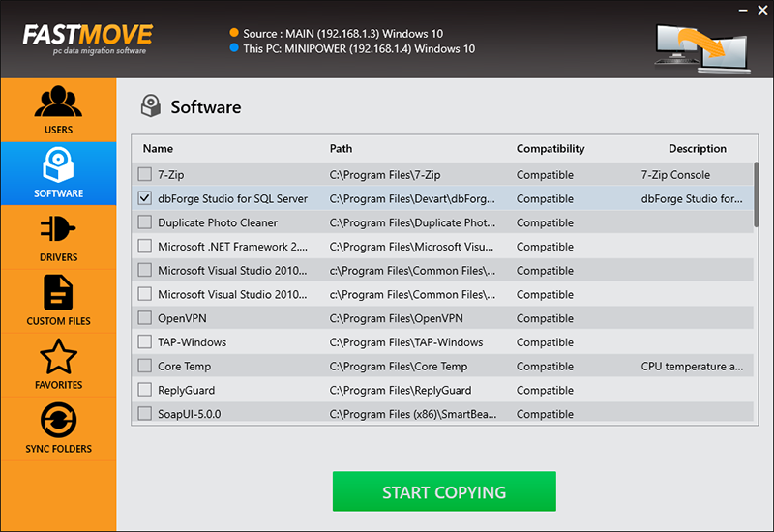Enable the 7-Zip checkbox
The height and width of the screenshot is (532, 774).
tap(145, 175)
